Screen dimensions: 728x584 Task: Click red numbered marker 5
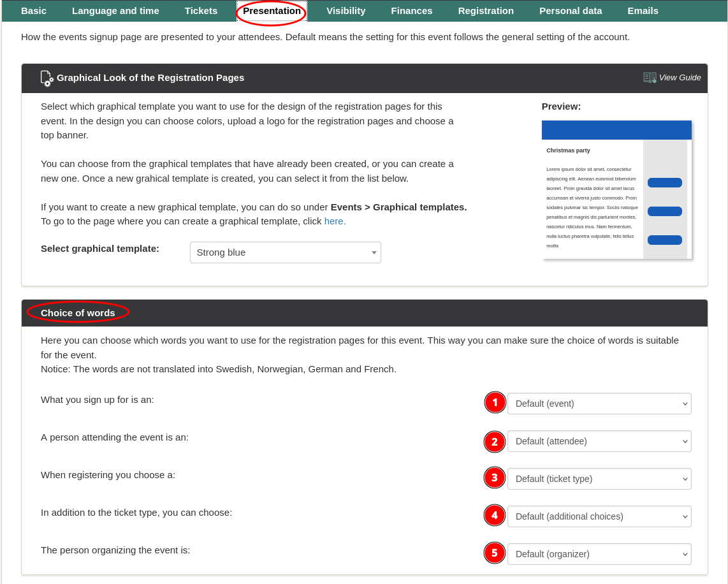tap(495, 553)
